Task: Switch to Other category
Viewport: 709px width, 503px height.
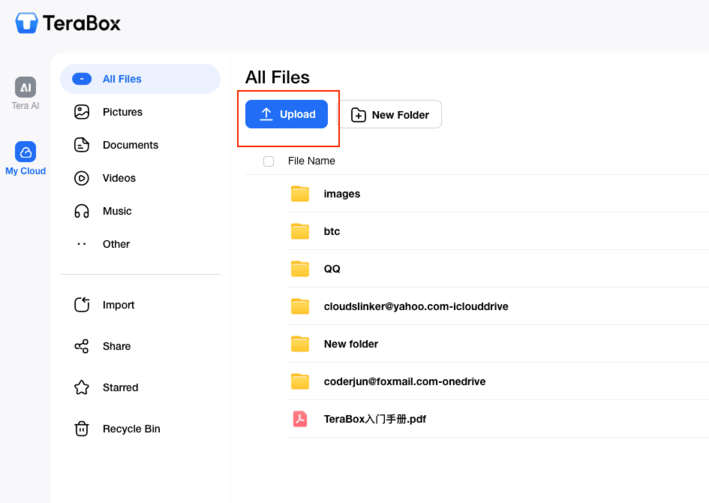Action: pyautogui.click(x=116, y=244)
